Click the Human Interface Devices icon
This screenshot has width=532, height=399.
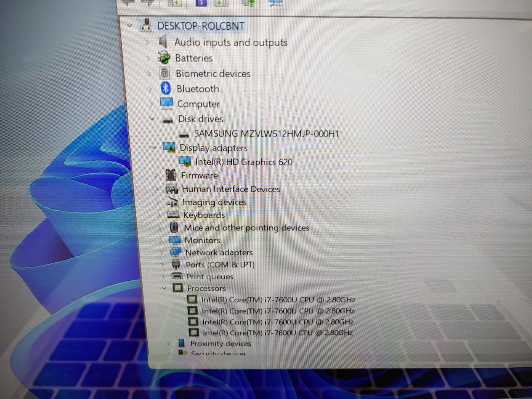(172, 189)
